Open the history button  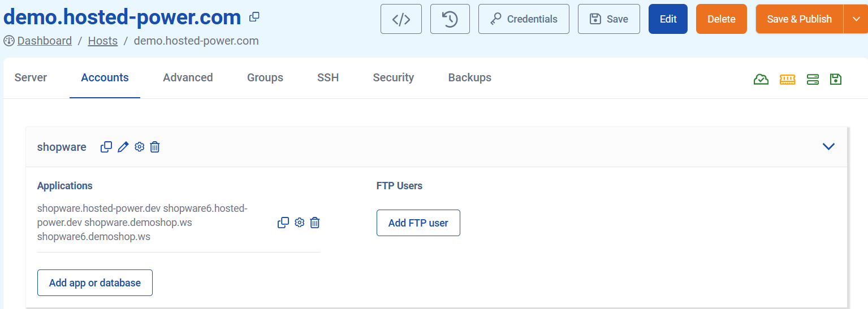pos(450,19)
